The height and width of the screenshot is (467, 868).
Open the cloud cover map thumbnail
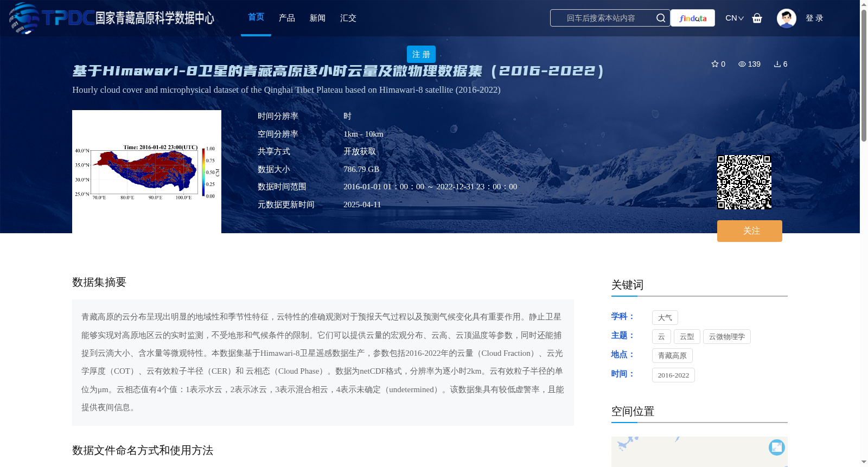point(146,171)
